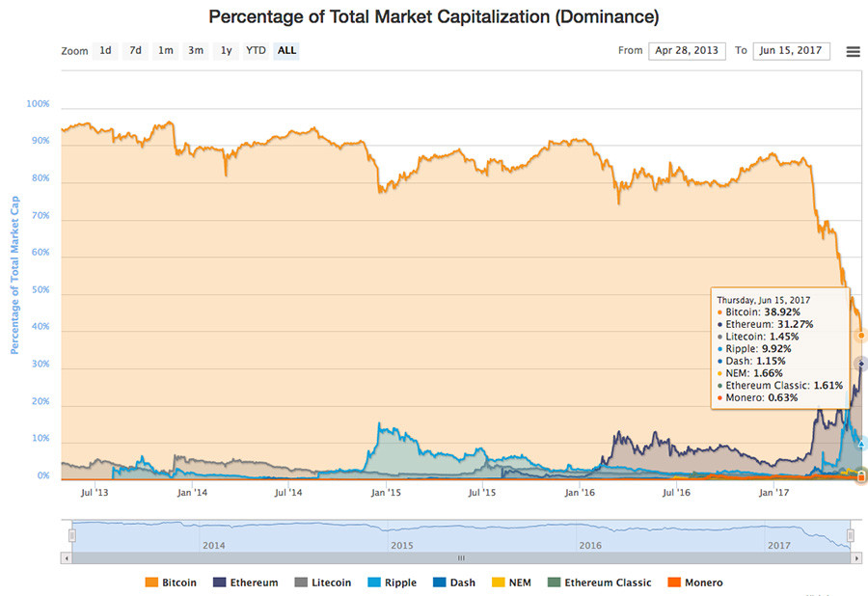Click the navigator scrollbar center grip
Viewport: 868px width, 596px height.
point(461,558)
